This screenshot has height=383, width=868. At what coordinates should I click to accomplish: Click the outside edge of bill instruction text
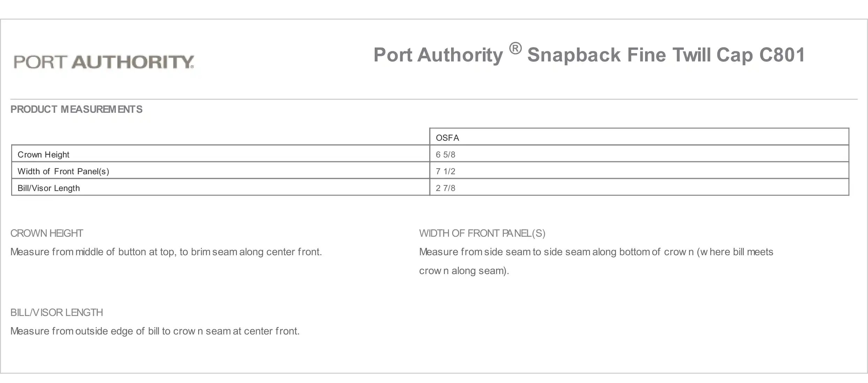tap(155, 331)
